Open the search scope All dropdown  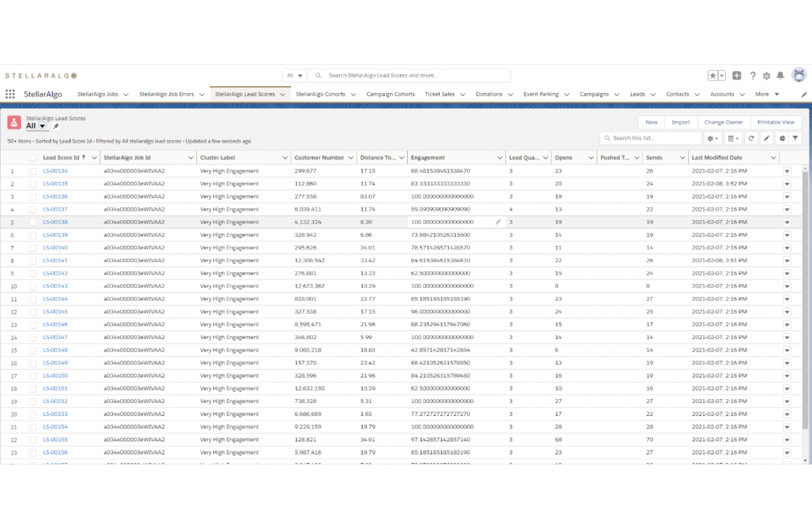(294, 76)
